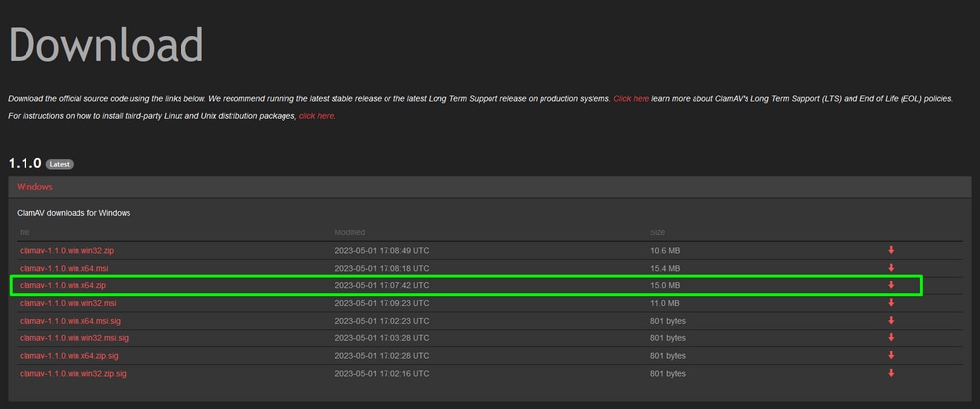Click download arrow for clamav-1.1.0.win.win32.zip.sig
This screenshot has height=409, width=980.
coord(891,373)
